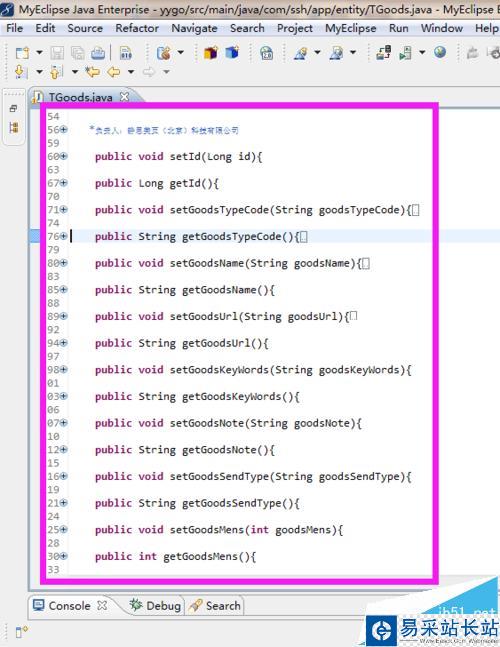500x647 pixels.
Task: Open the Window menu
Action: coord(442,28)
